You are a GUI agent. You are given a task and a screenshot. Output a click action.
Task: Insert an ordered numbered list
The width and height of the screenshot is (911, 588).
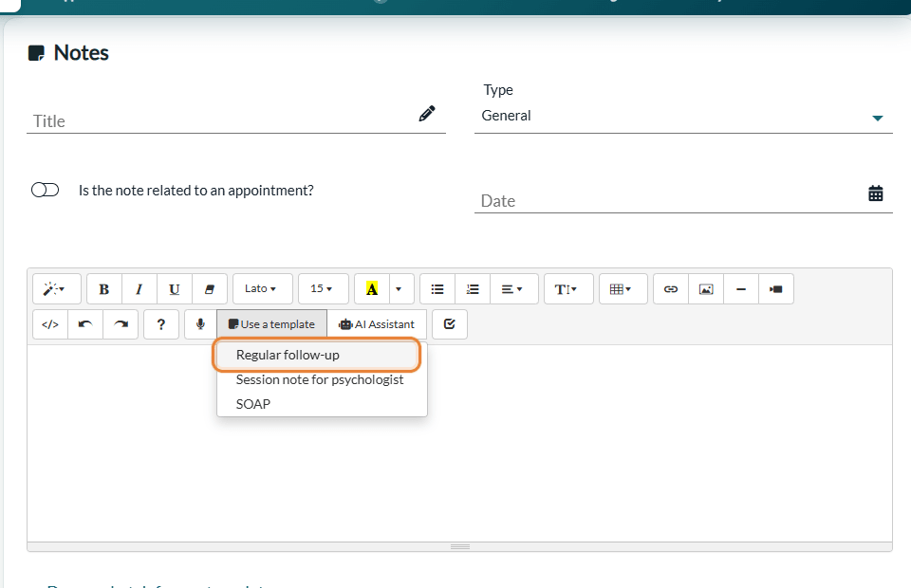473,289
